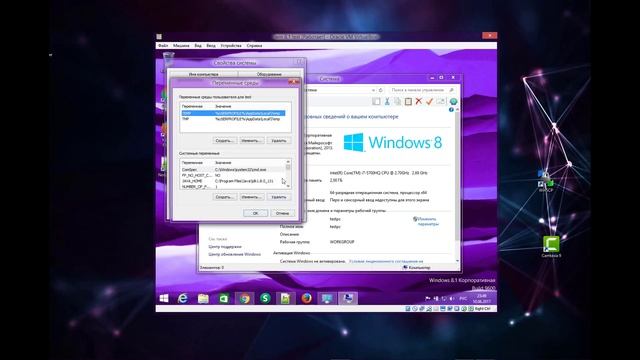The width and height of the screenshot is (640, 360).
Task: Click the refresh button beside the address bar
Action: tap(380, 90)
